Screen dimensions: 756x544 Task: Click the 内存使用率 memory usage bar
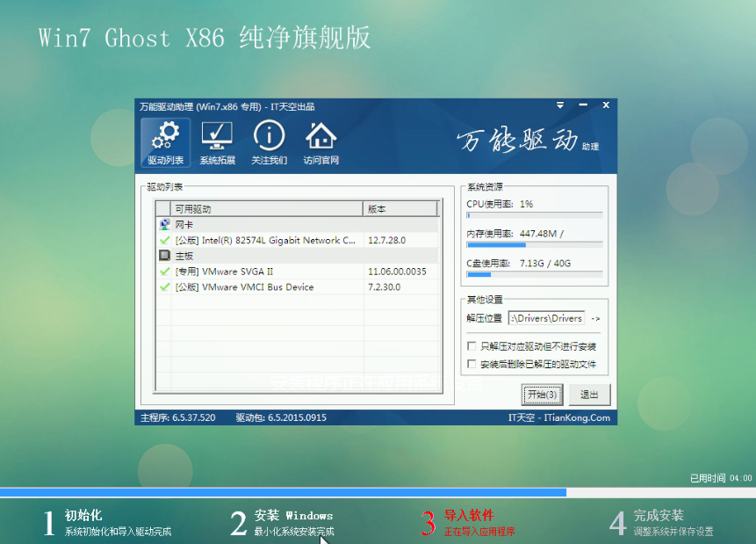534,244
